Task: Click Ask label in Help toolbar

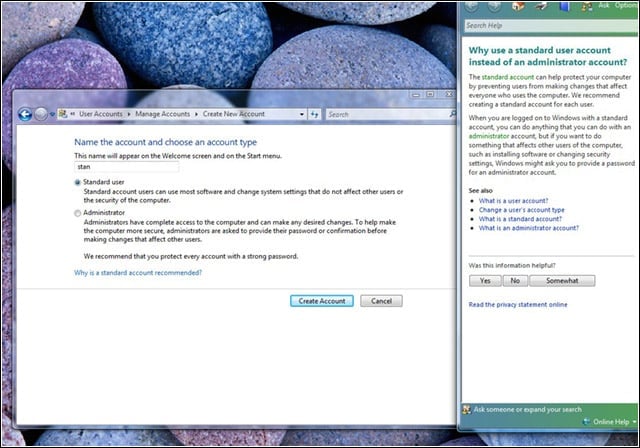Action: (603, 5)
